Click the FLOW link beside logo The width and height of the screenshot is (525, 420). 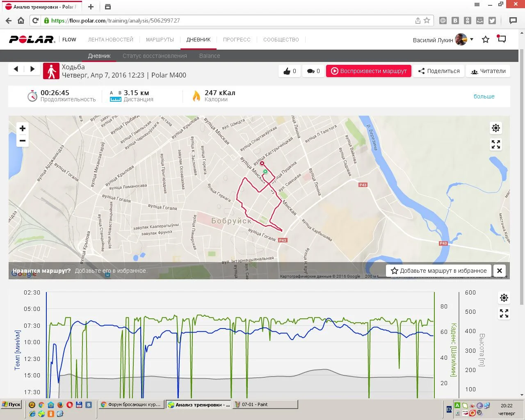[69, 40]
